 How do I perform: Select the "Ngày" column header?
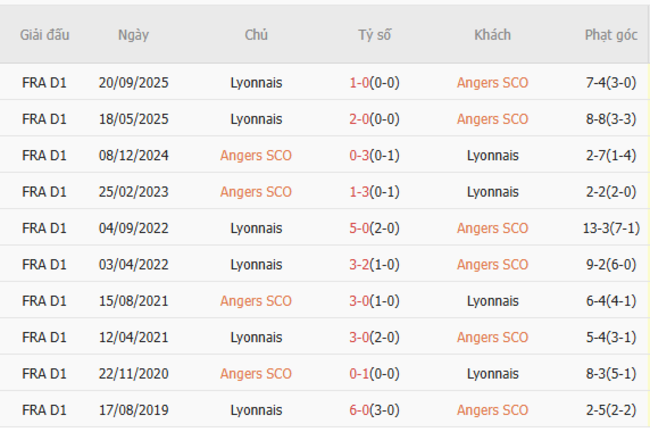133,34
